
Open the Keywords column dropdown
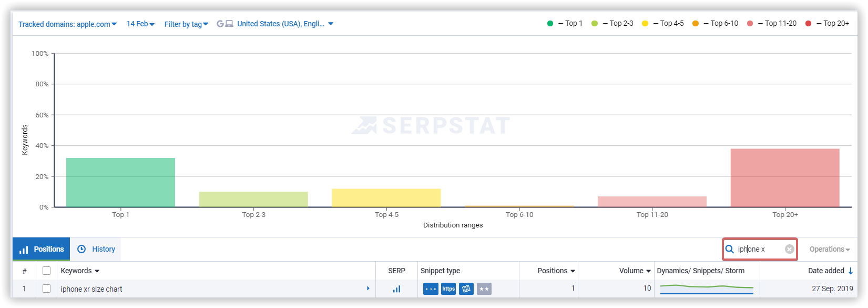click(80, 271)
